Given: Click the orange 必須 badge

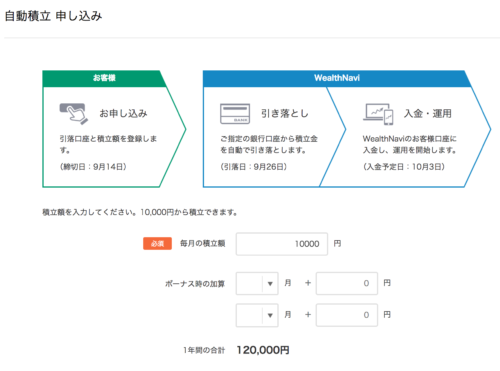Looking at the screenshot, I should [157, 244].
